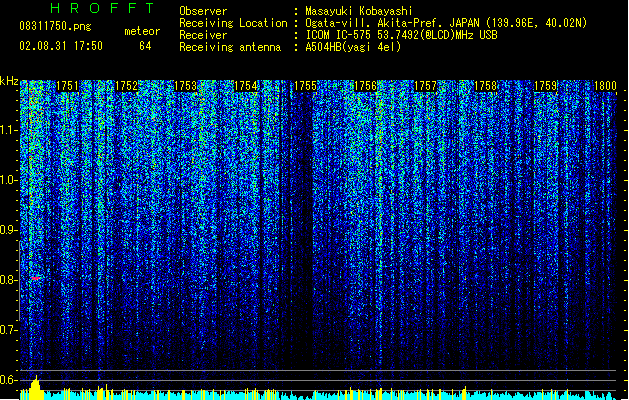Click the 1800 time marker
629x400 pixels.
605,86
